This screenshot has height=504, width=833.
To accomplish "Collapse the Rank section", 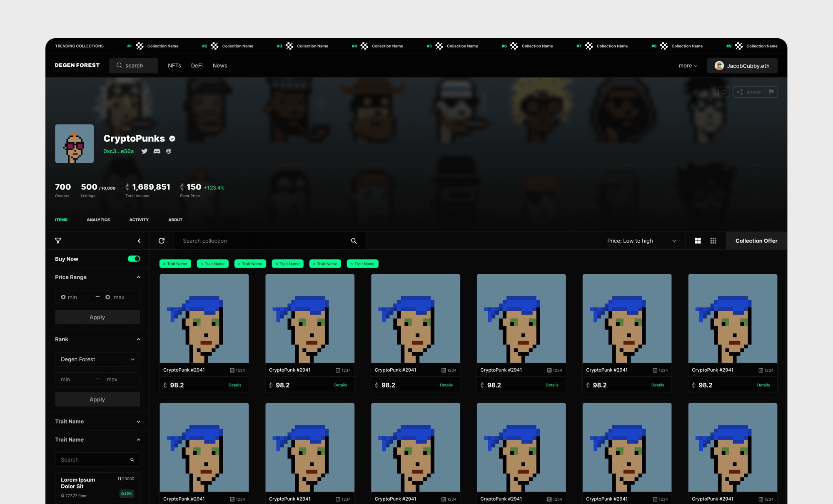I will (139, 340).
